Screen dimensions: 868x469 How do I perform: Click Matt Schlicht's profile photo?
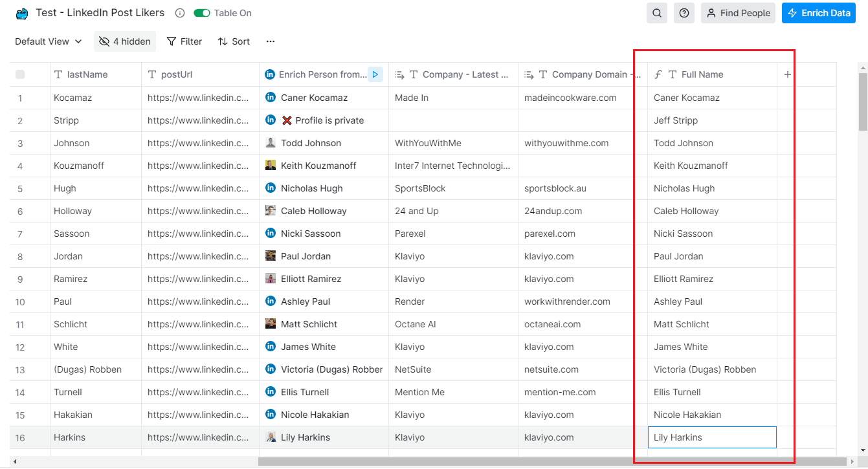[271, 324]
